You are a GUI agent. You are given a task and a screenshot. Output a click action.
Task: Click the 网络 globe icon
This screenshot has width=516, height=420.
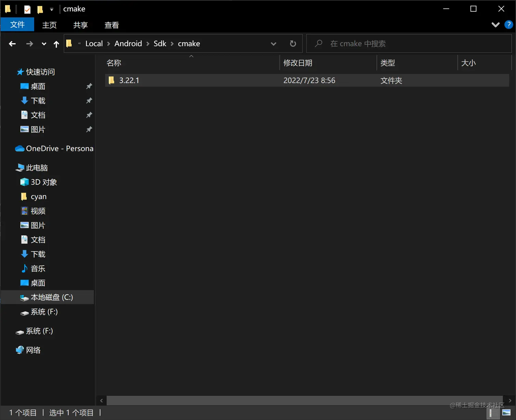tap(20, 350)
